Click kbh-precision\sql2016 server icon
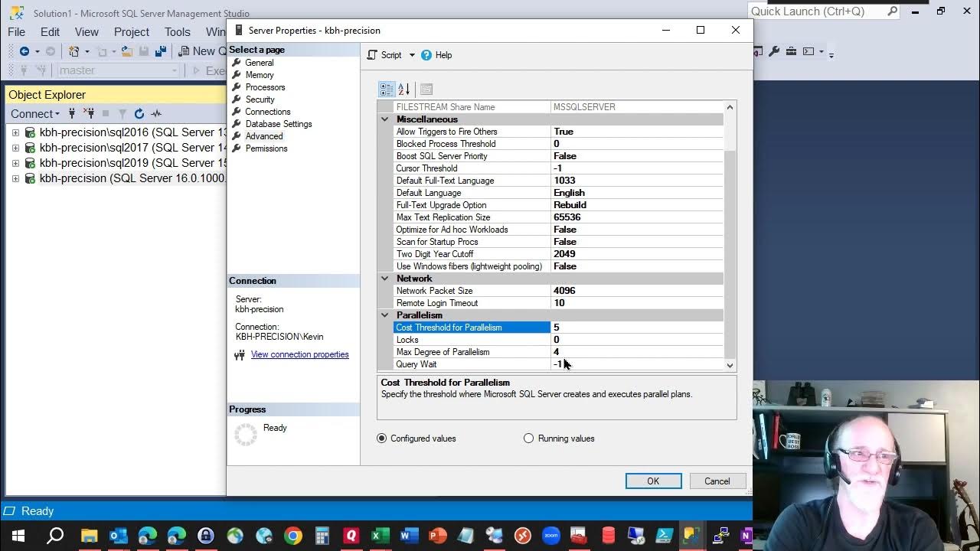The width and height of the screenshot is (980, 551). click(x=30, y=132)
